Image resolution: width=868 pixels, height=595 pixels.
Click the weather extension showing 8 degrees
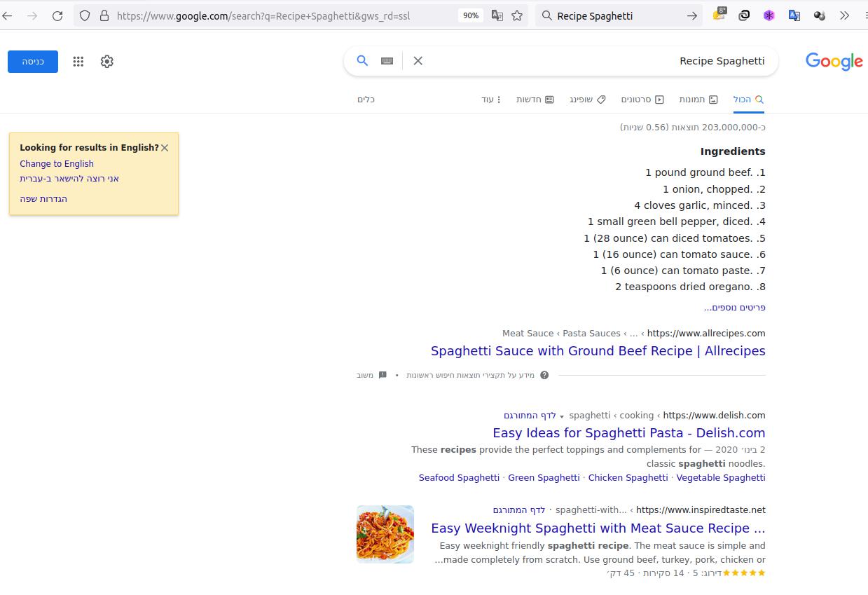coord(719,15)
